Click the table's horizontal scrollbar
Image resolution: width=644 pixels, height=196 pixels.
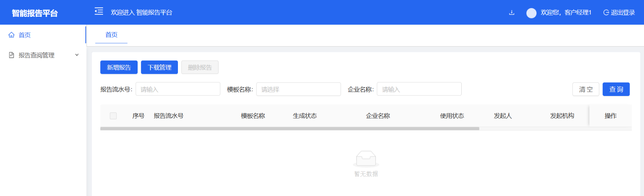pos(289,129)
